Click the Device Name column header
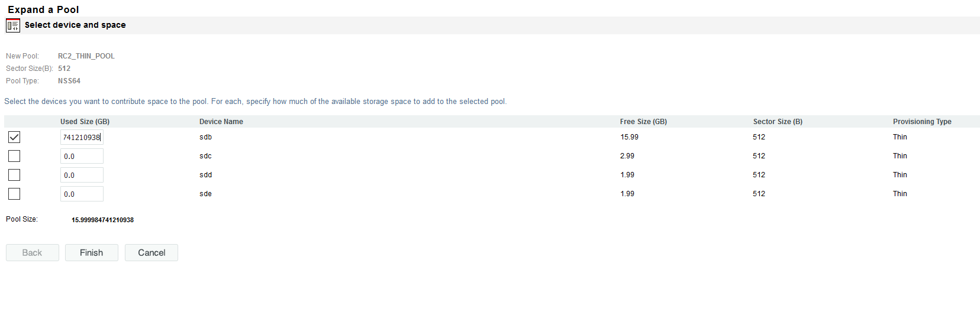Screen dimensions: 980x312 pos(221,122)
